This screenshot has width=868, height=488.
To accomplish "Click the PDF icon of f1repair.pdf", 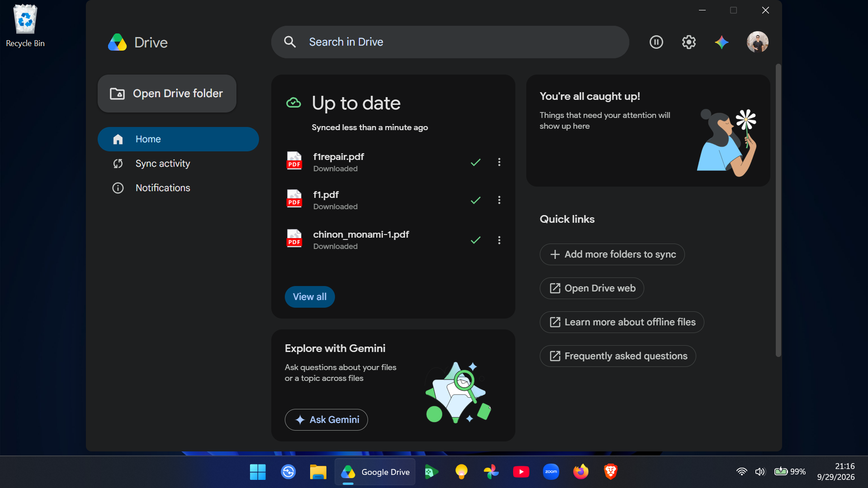I will (x=294, y=161).
